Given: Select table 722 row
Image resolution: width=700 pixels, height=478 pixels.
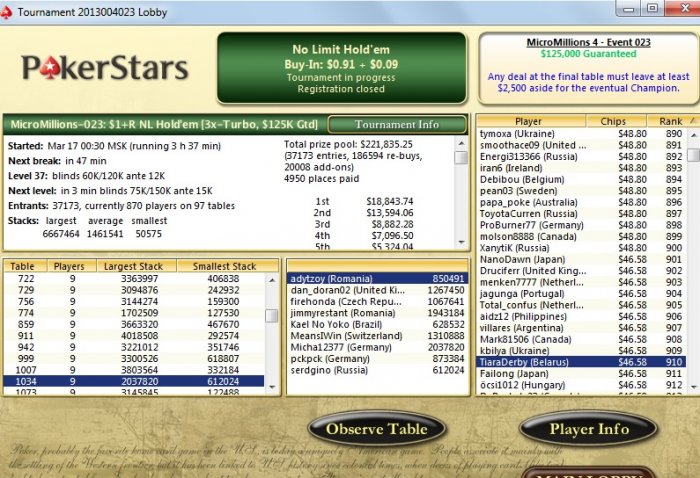Looking at the screenshot, I should [x=134, y=278].
